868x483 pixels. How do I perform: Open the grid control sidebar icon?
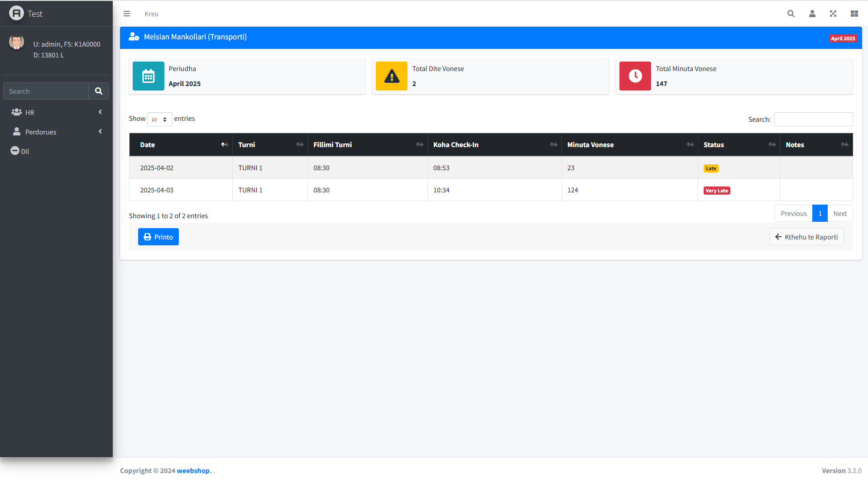coord(854,14)
